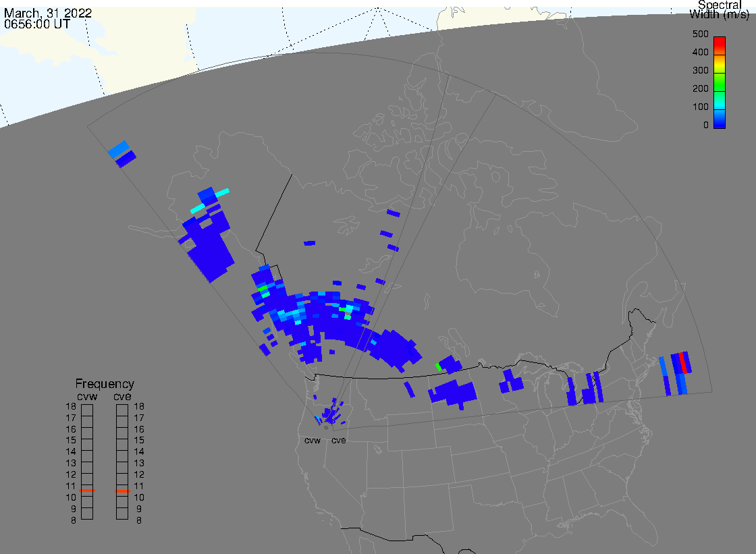Screen dimensions: 756x554
Task: Click the 200 value on color scale
Action: pos(701,88)
